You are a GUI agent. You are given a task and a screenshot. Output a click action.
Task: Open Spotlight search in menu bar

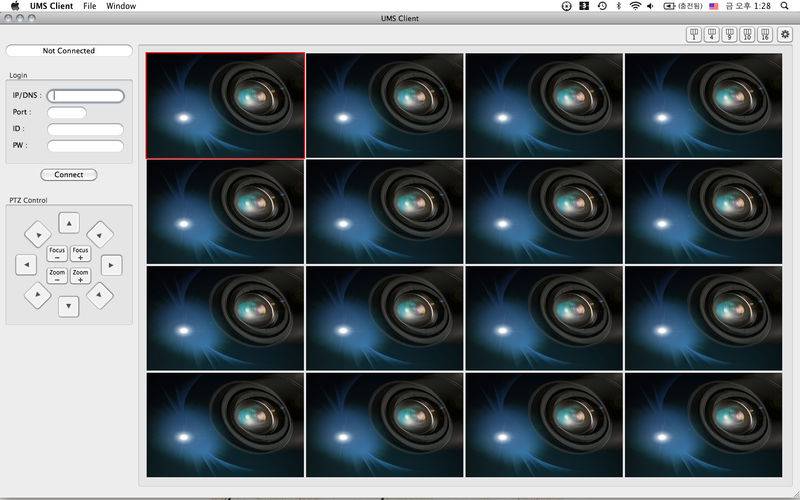click(786, 6)
